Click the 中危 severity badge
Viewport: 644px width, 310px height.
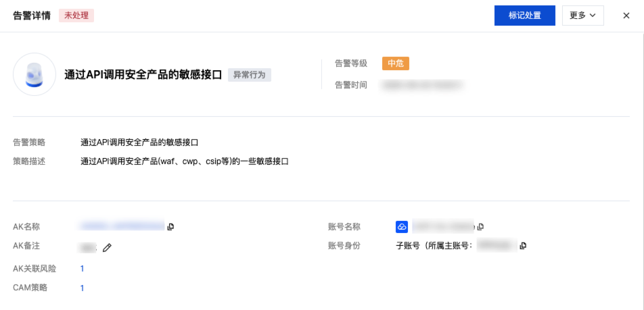click(x=395, y=63)
